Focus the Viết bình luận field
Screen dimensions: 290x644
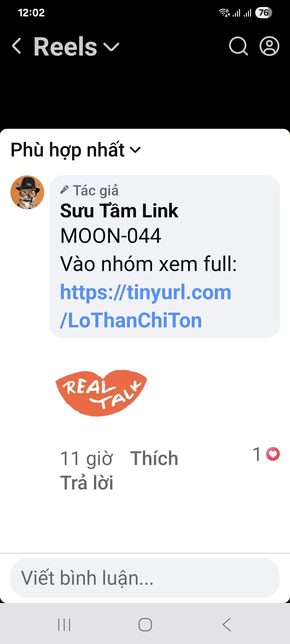pos(145,578)
